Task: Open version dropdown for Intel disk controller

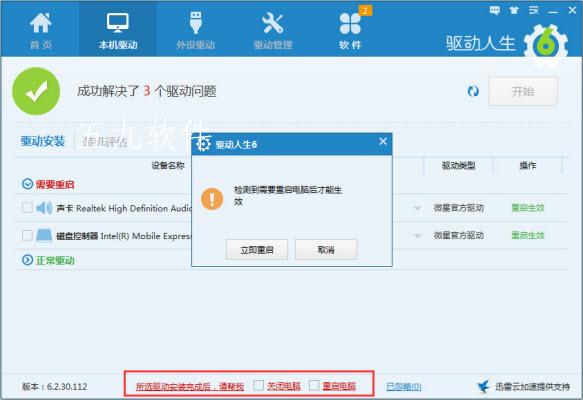Action: pos(418,236)
